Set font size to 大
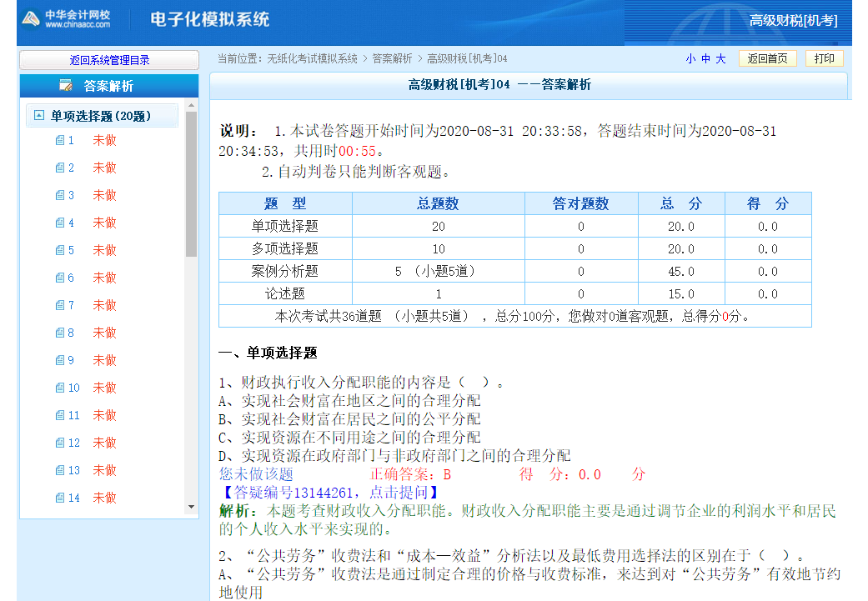 (720, 58)
